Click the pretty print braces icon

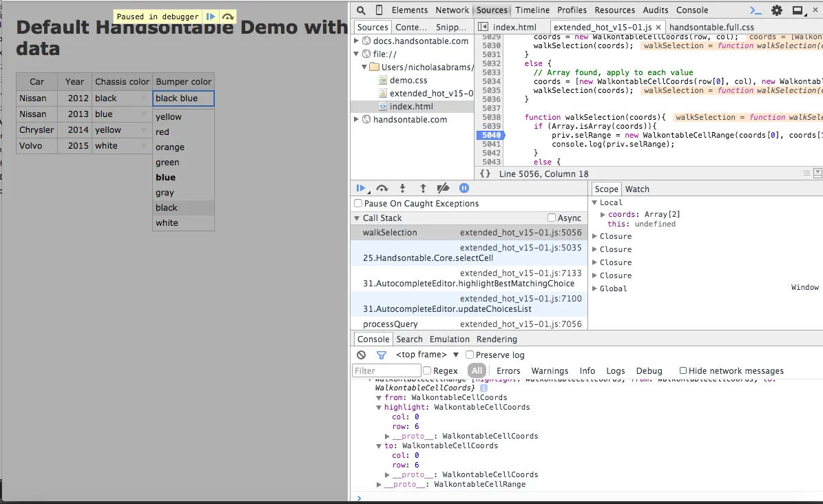point(485,174)
